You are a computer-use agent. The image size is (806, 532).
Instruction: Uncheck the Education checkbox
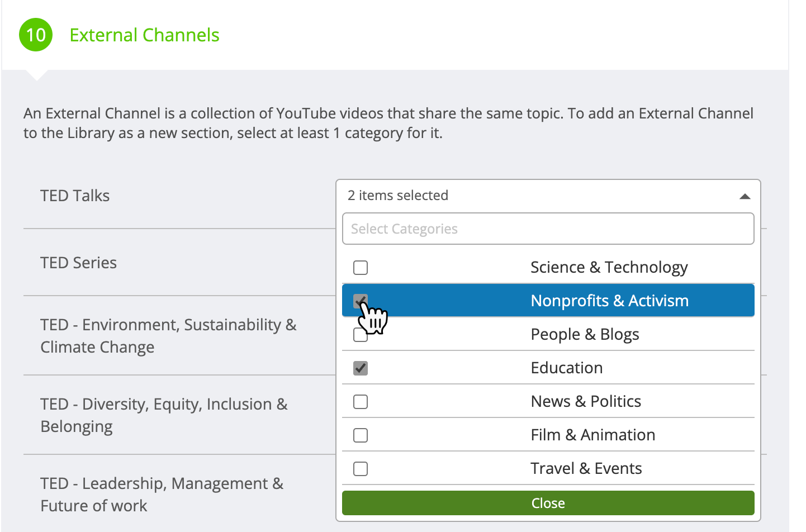pyautogui.click(x=361, y=368)
